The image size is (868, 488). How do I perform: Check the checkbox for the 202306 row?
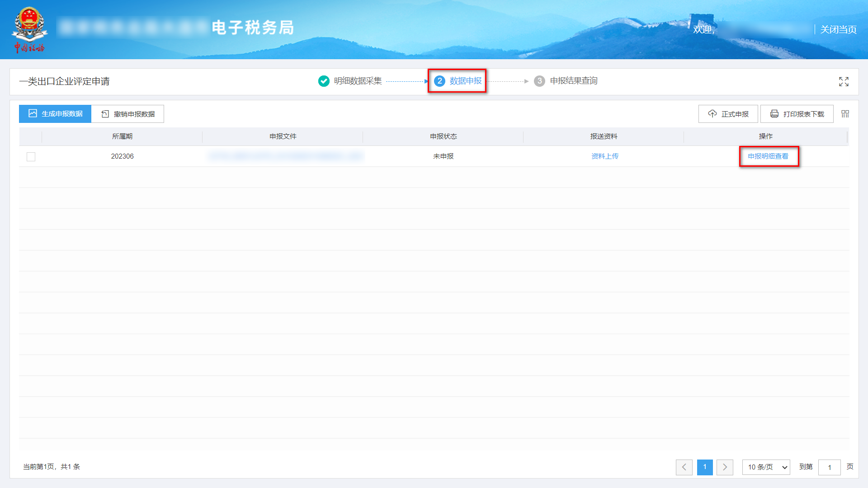click(31, 156)
